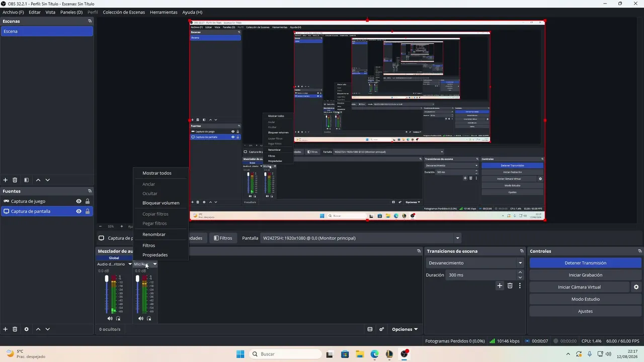Click Detener Transmisión button
This screenshot has width=644, height=362.
[586, 263]
